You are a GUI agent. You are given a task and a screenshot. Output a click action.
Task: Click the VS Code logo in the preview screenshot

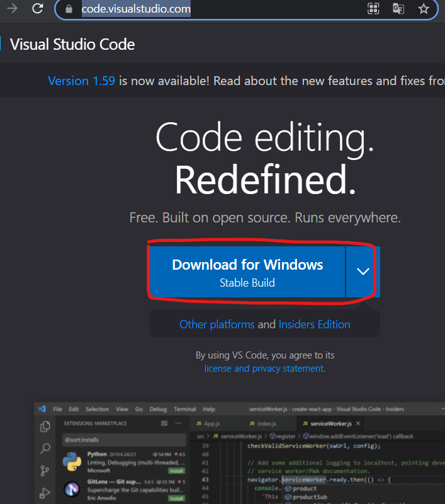click(42, 409)
